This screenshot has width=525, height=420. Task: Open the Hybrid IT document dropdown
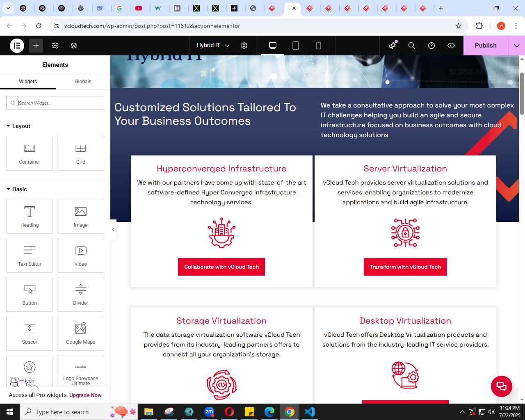click(x=213, y=46)
